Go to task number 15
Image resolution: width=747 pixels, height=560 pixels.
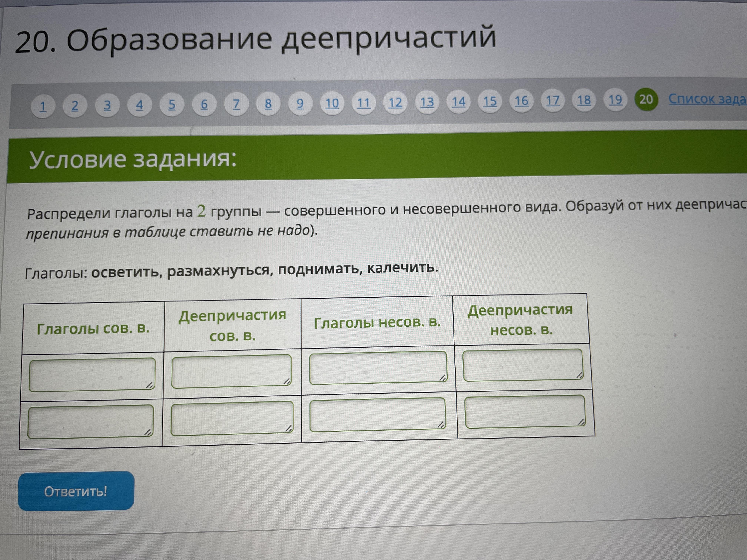coord(490,101)
